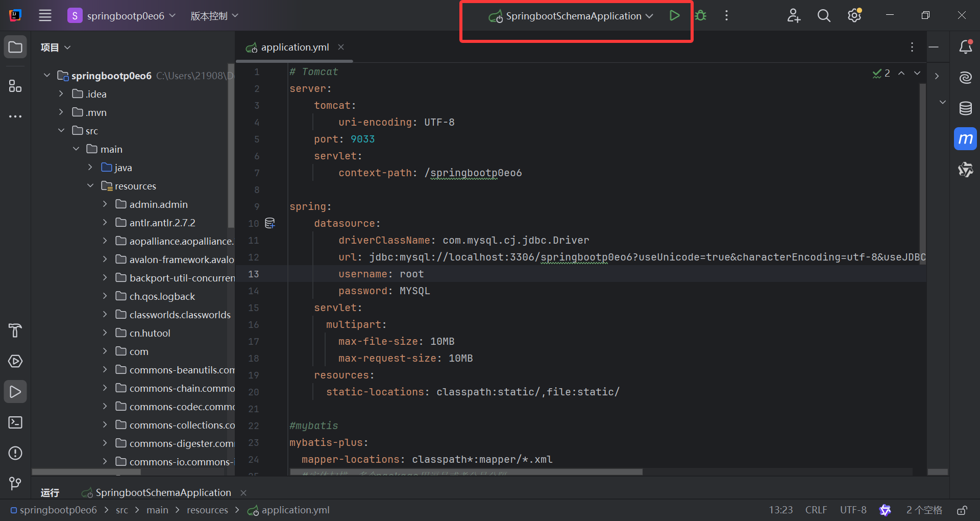Open the Problems tool window
The height and width of the screenshot is (521, 980).
point(15,453)
